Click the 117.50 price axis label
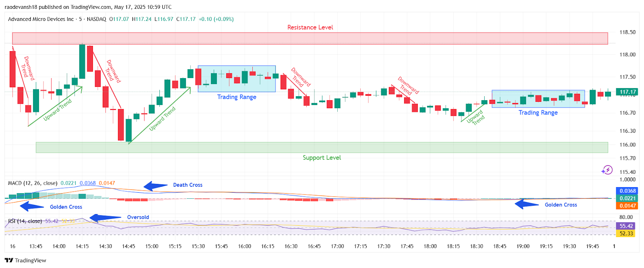Viewport: 644px width, 268px height. 627,77
